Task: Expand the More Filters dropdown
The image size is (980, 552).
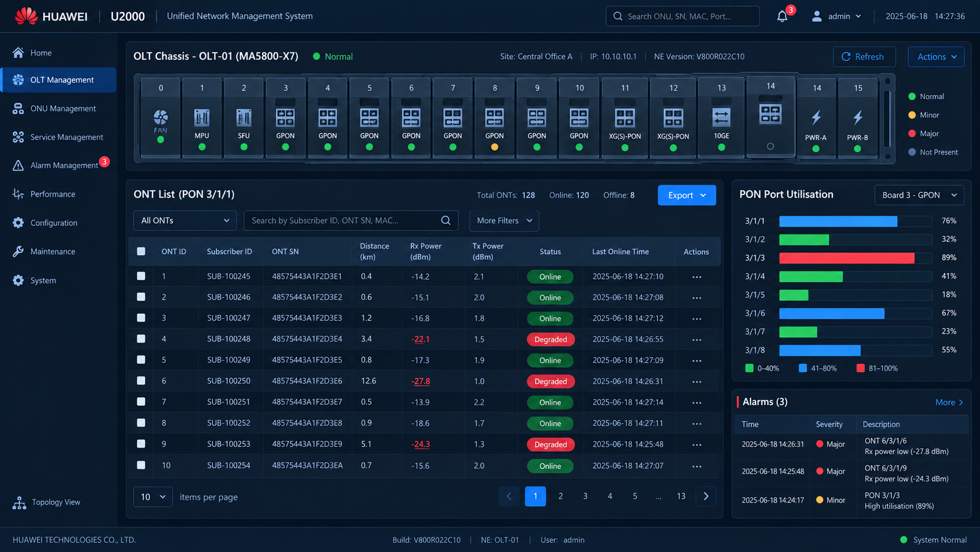Action: click(x=504, y=221)
